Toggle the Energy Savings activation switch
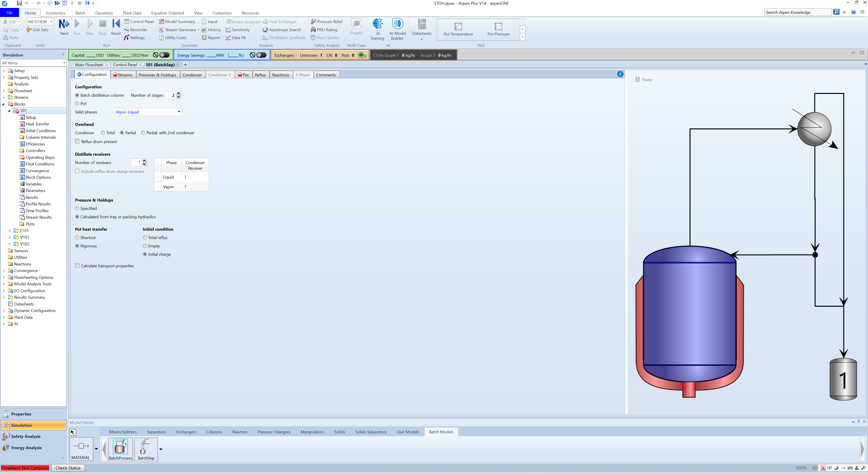Screen dimensions: 868x474 tap(261, 55)
